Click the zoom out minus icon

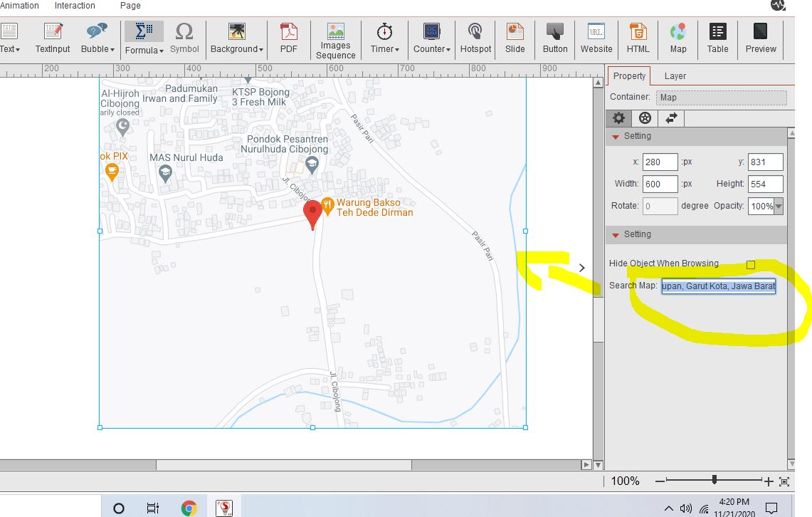[x=660, y=481]
